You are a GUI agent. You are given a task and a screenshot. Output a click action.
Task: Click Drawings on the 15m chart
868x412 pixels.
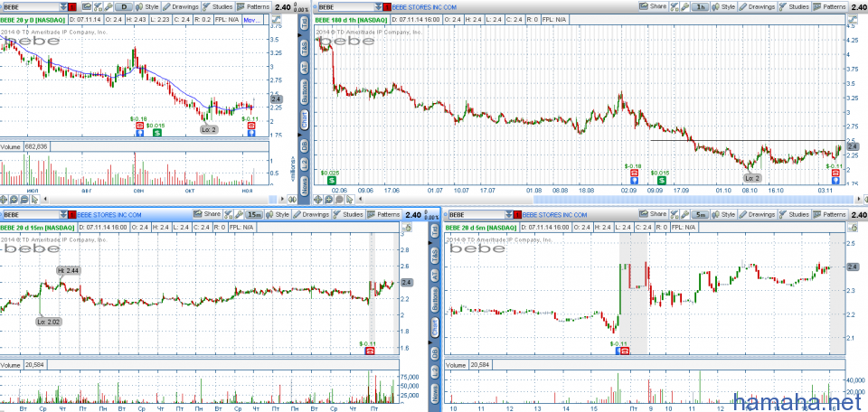pyautogui.click(x=310, y=214)
